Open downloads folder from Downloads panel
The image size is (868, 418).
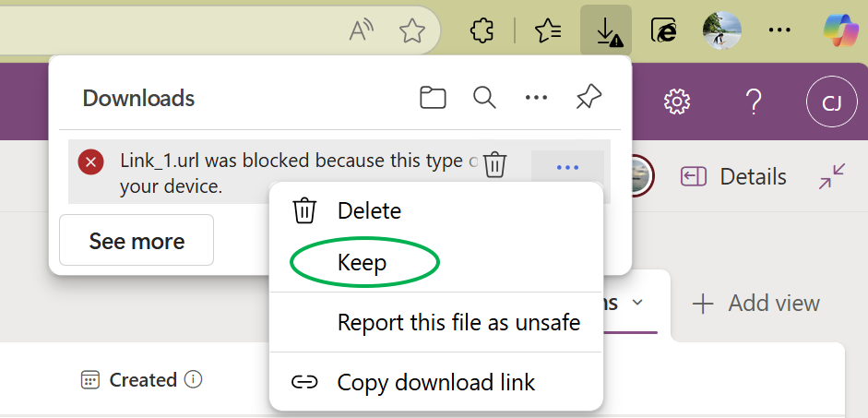click(433, 98)
